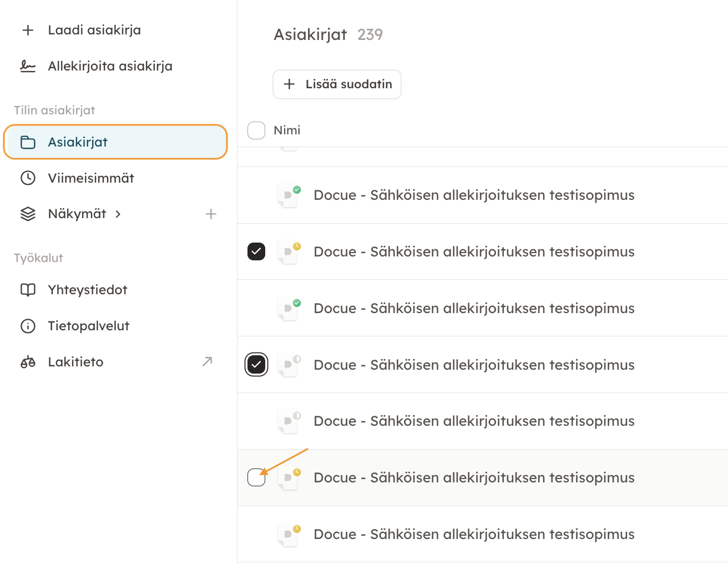Click the layers icon beside Näkymät

click(x=28, y=214)
